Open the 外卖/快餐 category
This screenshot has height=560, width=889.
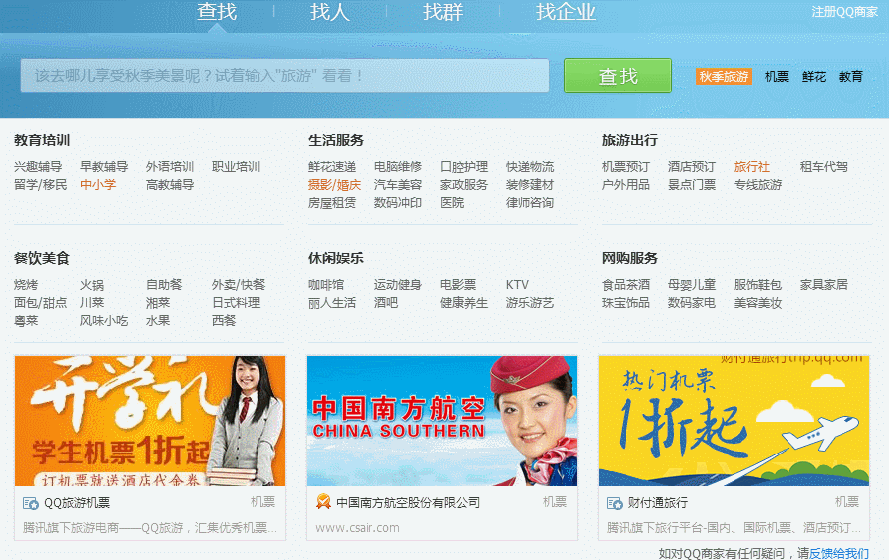coord(239,285)
